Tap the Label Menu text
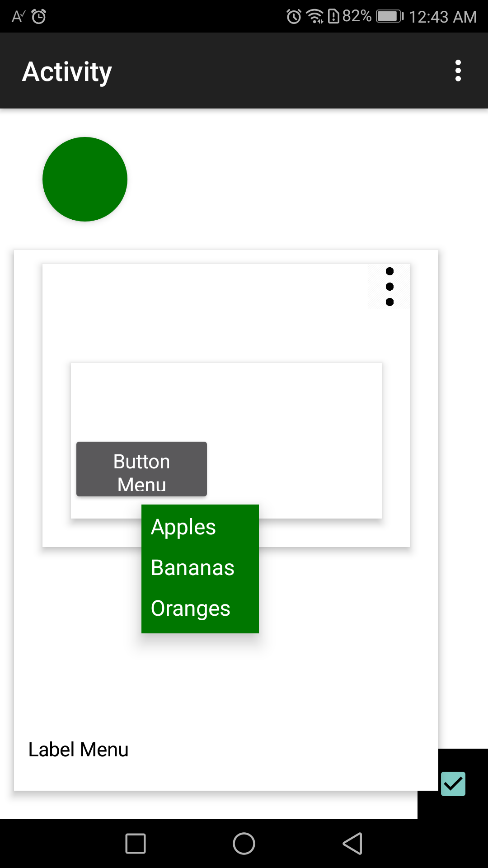The width and height of the screenshot is (488, 868). coord(78,750)
